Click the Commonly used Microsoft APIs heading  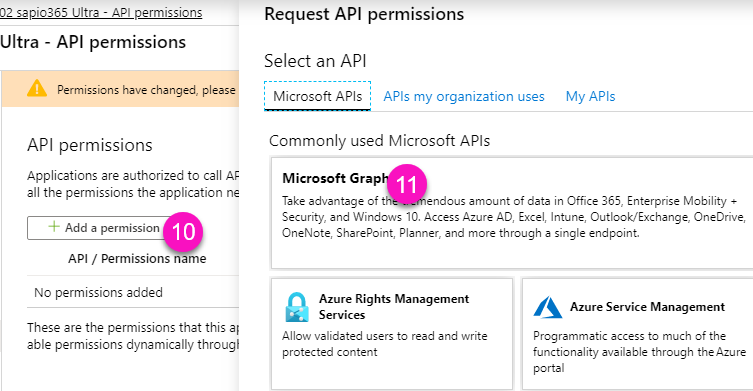point(379,141)
